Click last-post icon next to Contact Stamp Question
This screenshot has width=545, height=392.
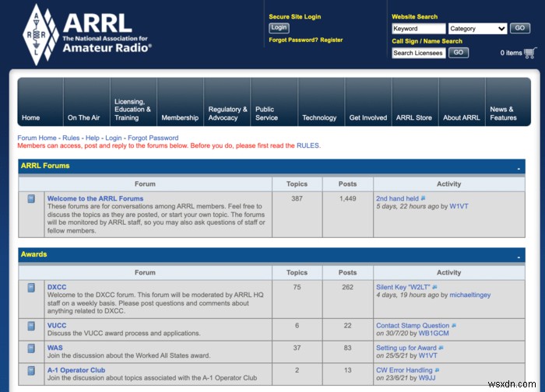coord(454,325)
